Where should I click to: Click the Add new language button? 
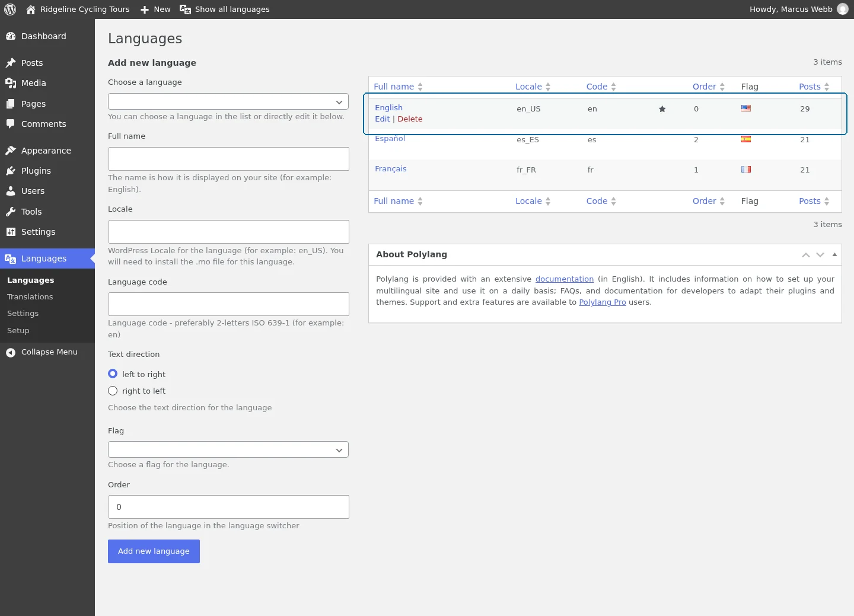click(x=154, y=551)
